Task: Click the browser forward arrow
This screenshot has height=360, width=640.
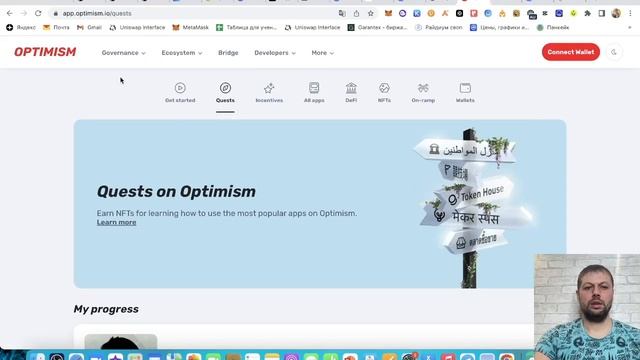Action: (x=24, y=13)
